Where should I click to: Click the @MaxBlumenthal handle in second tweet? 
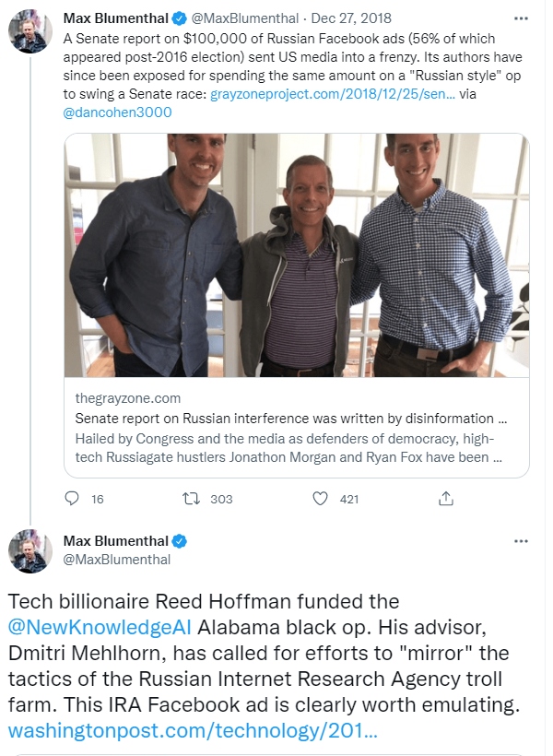(x=117, y=560)
